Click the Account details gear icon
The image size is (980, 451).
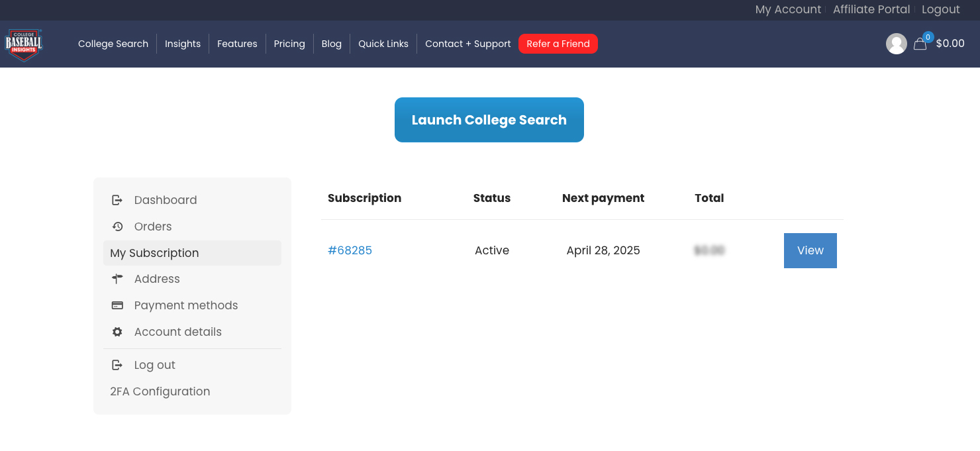click(117, 332)
